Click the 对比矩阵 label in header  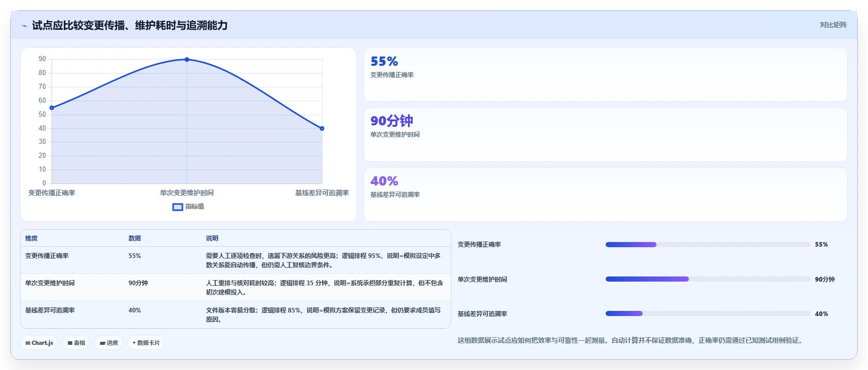click(x=833, y=25)
